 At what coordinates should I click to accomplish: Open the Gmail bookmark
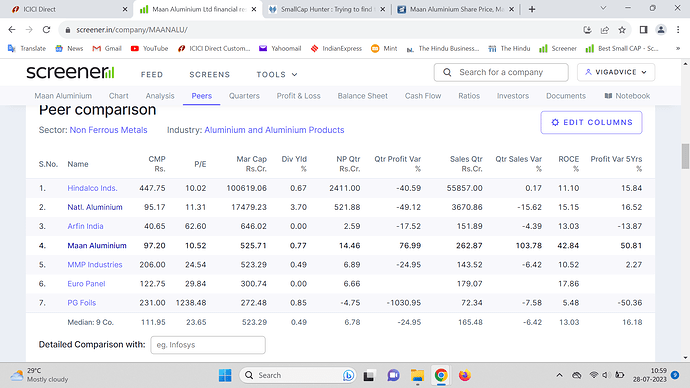point(107,48)
